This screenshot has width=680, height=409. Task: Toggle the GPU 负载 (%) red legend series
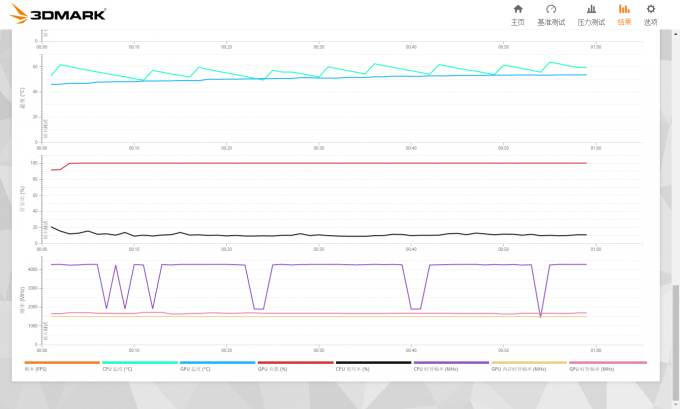[x=295, y=364]
